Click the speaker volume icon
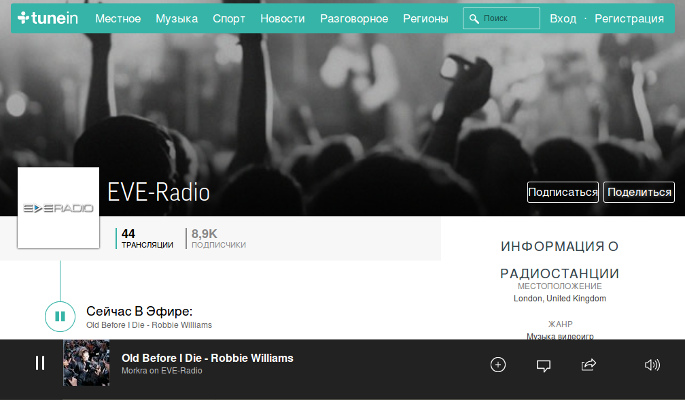 click(x=652, y=365)
